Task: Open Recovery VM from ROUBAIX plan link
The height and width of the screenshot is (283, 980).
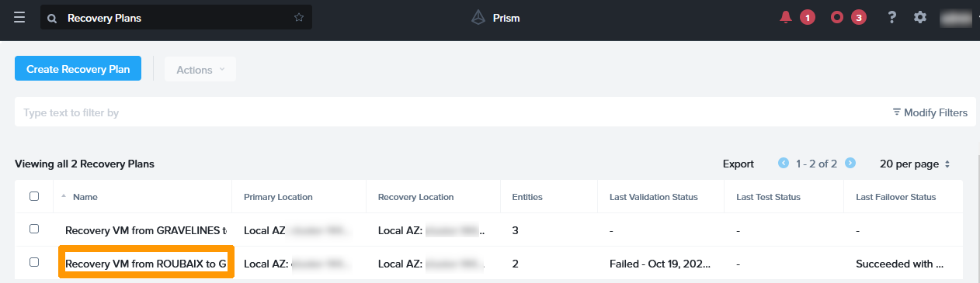Action: (x=146, y=264)
